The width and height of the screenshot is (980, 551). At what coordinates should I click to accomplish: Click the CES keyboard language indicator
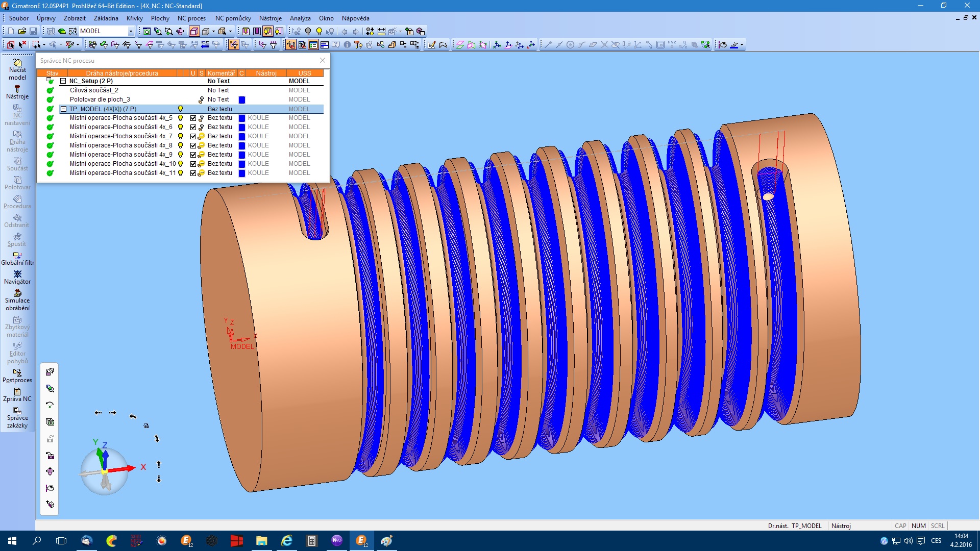pyautogui.click(x=936, y=541)
